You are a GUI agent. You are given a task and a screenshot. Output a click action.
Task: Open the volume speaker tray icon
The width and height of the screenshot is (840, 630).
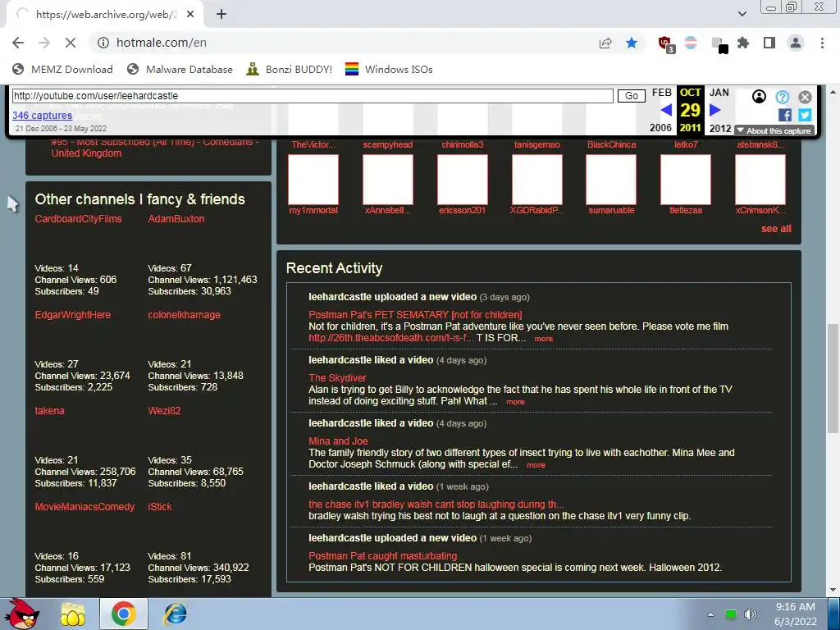click(x=750, y=614)
